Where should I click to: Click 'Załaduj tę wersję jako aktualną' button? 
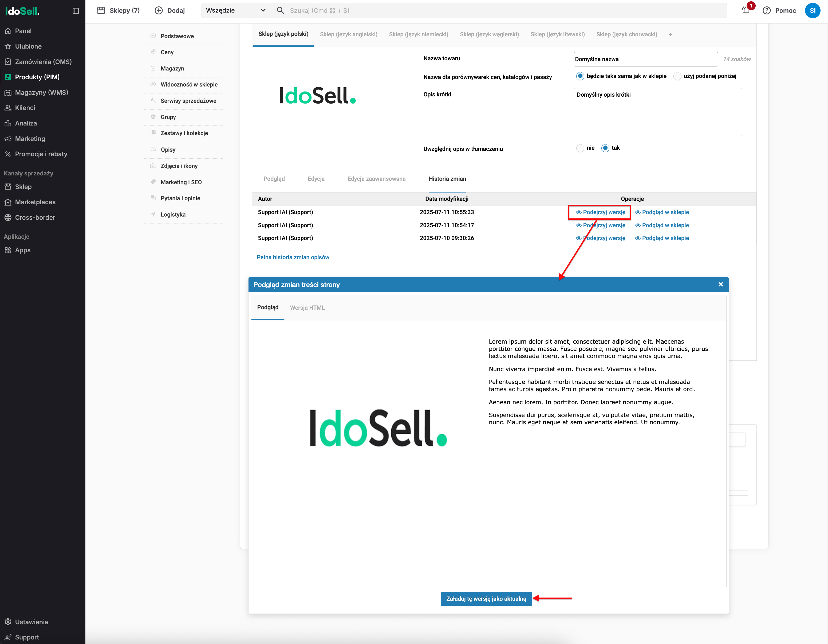click(486, 599)
